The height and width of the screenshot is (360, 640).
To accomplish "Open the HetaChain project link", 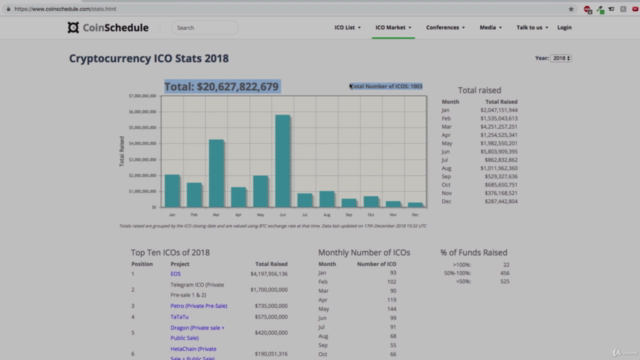I will (193, 353).
